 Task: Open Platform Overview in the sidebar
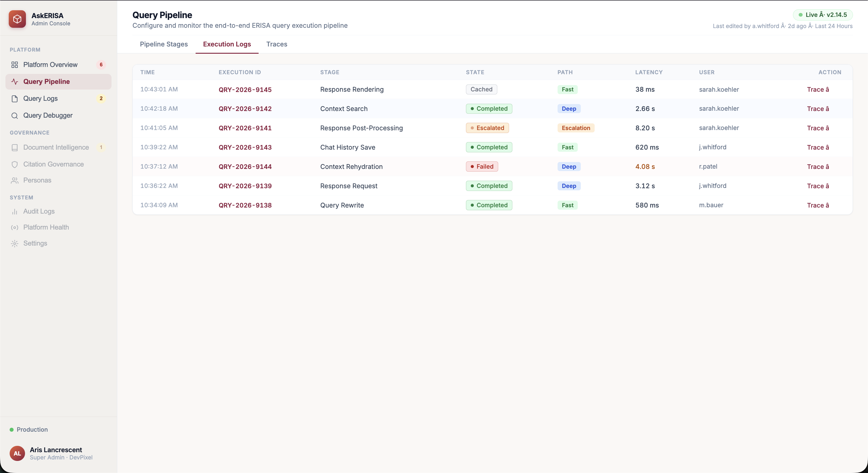pyautogui.click(x=58, y=65)
